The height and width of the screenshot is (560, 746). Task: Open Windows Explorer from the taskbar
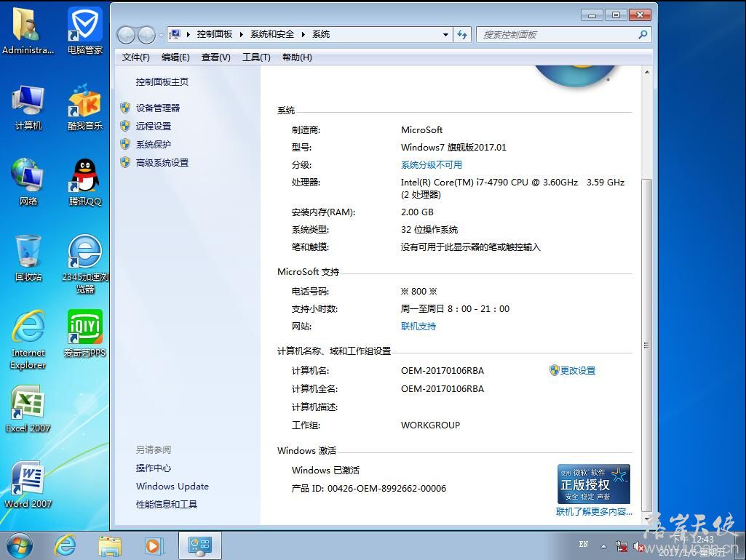110,545
